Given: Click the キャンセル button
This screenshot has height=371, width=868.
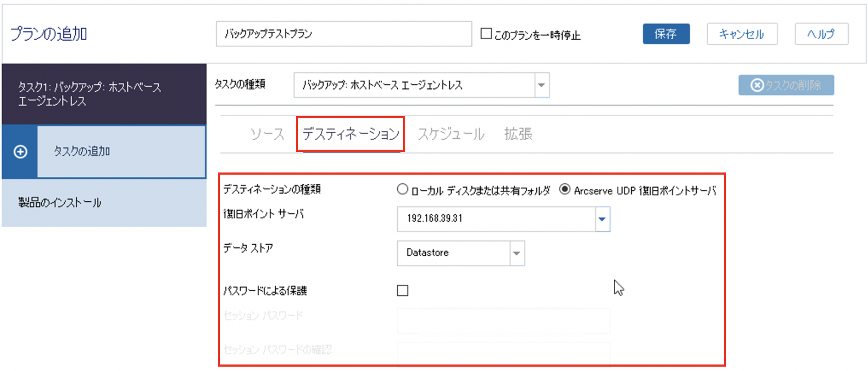Looking at the screenshot, I should 742,34.
